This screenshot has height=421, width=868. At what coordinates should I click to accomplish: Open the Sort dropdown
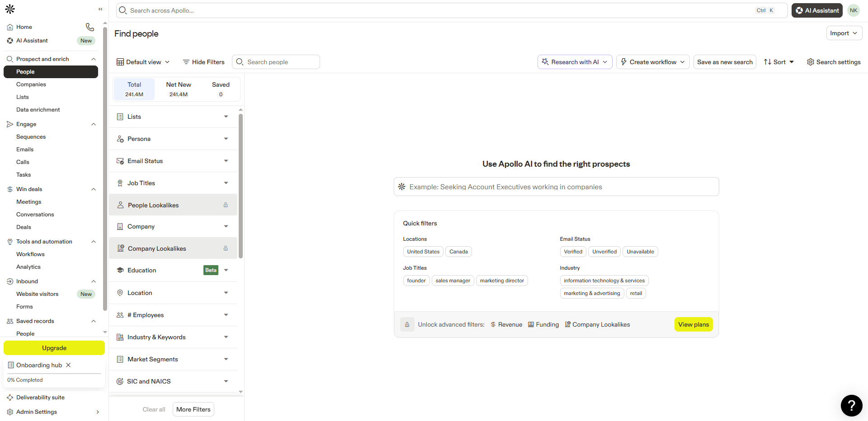tap(779, 62)
